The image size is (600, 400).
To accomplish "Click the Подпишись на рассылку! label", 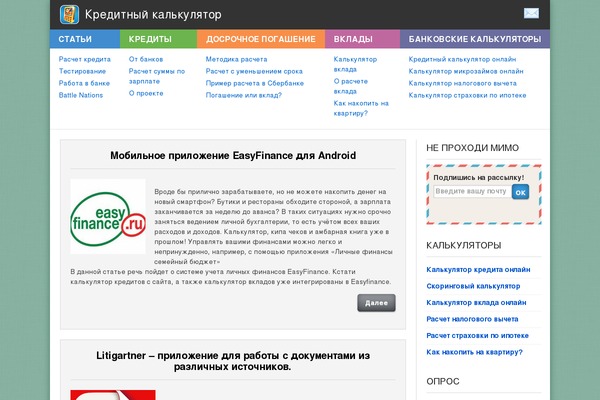I will point(479,178).
